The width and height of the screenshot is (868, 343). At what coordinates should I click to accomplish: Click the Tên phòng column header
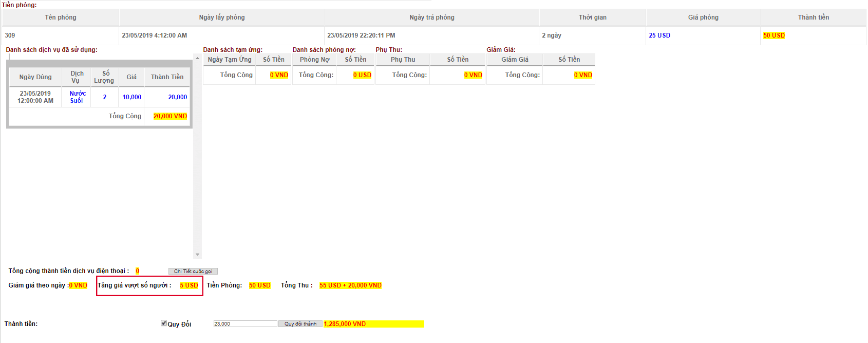(x=61, y=17)
